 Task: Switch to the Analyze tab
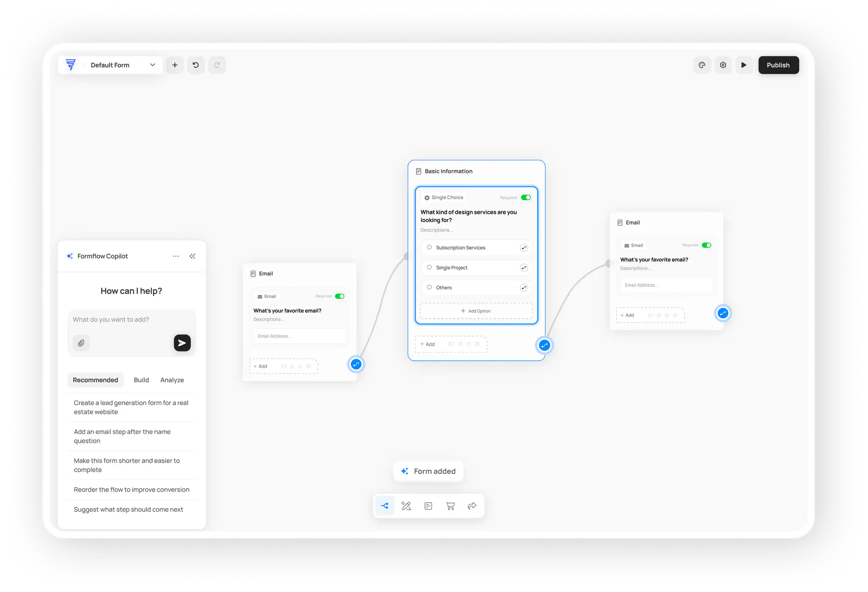point(172,380)
